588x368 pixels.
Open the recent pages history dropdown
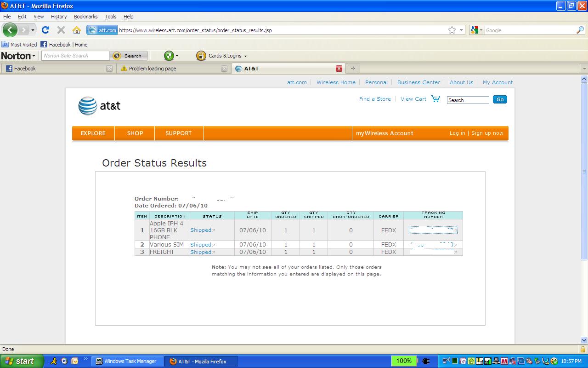tap(33, 30)
